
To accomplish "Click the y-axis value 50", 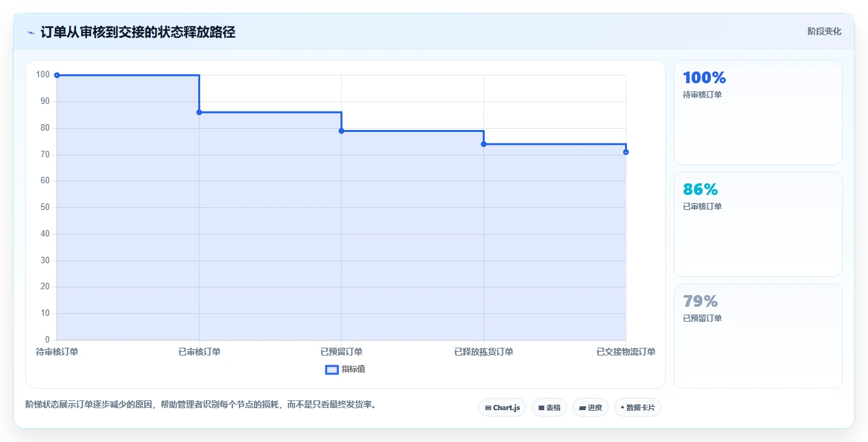I will coord(45,207).
